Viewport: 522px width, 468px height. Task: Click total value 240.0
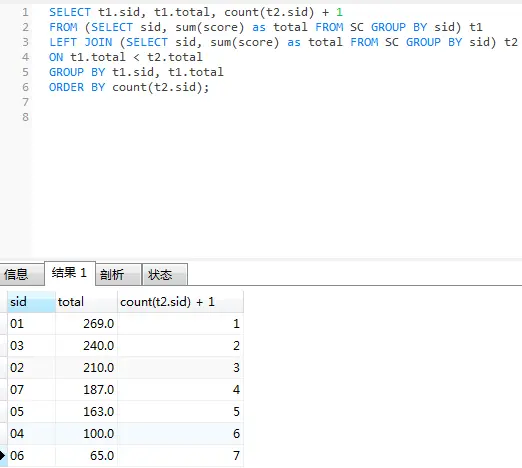86,346
